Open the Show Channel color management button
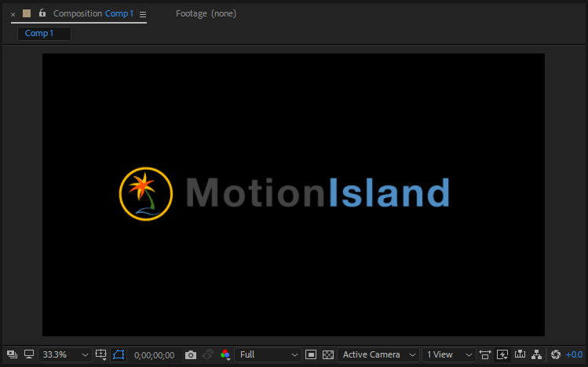Viewport: 588px width, 367px height. pyautogui.click(x=225, y=354)
